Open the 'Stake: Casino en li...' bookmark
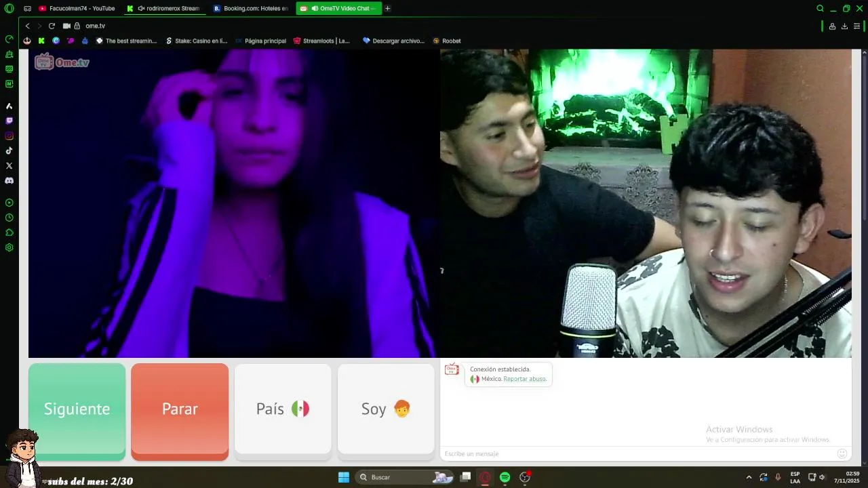The width and height of the screenshot is (868, 488). [196, 41]
